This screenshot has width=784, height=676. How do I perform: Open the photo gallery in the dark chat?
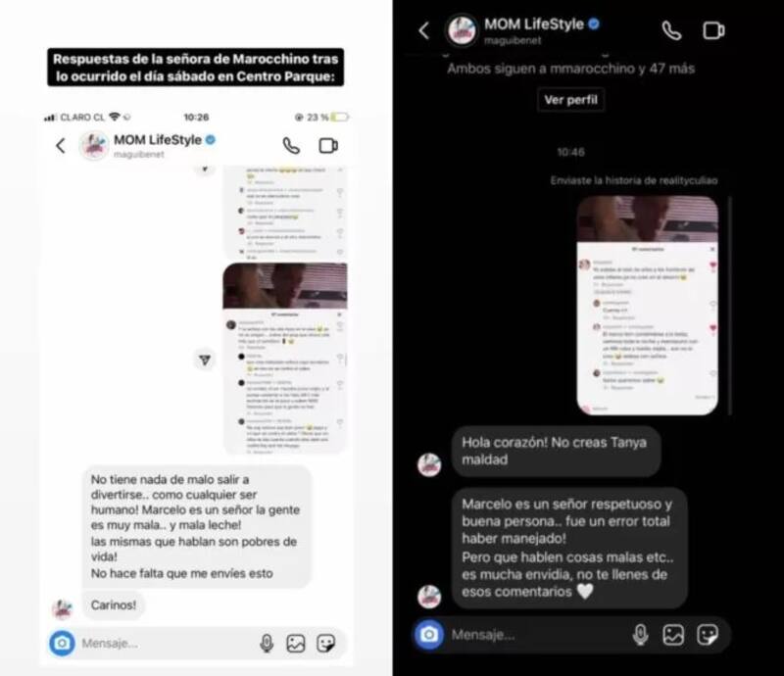click(673, 635)
